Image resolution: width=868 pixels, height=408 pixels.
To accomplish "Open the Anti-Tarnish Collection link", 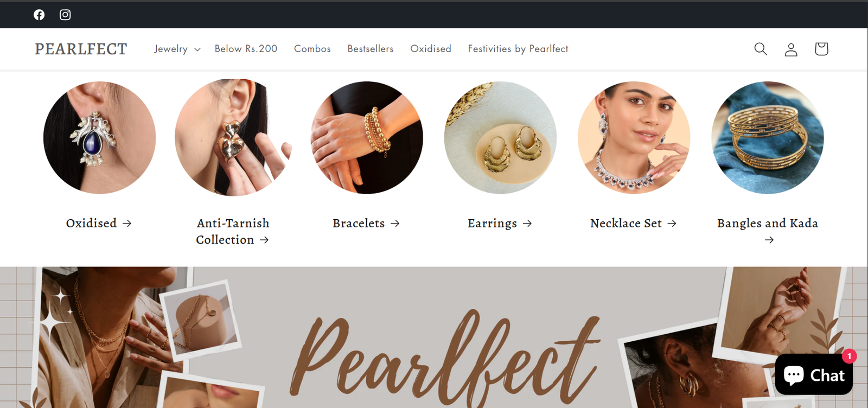I will (x=233, y=232).
